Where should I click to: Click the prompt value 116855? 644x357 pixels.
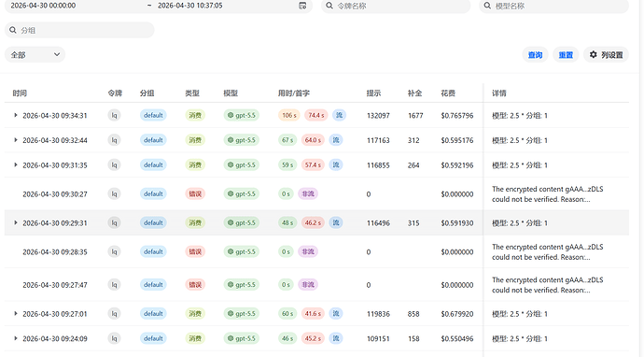[x=378, y=164]
